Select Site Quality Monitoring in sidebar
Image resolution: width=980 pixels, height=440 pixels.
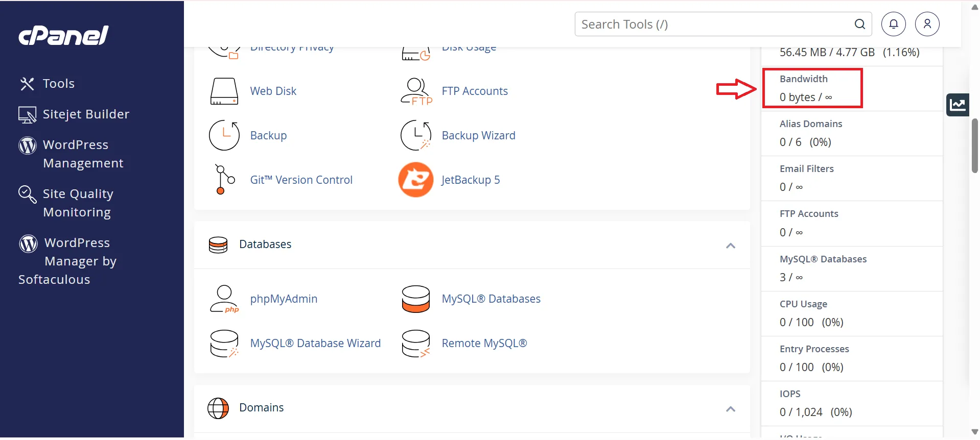[x=78, y=203]
